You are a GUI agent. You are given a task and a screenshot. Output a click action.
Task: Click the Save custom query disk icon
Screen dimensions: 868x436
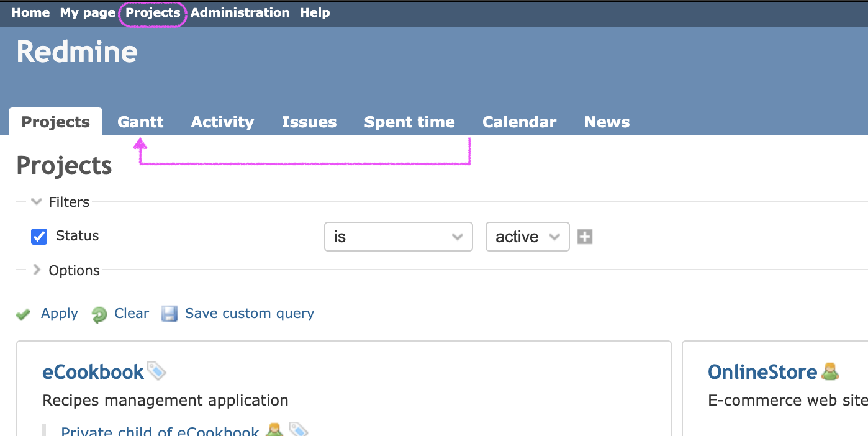pos(170,314)
